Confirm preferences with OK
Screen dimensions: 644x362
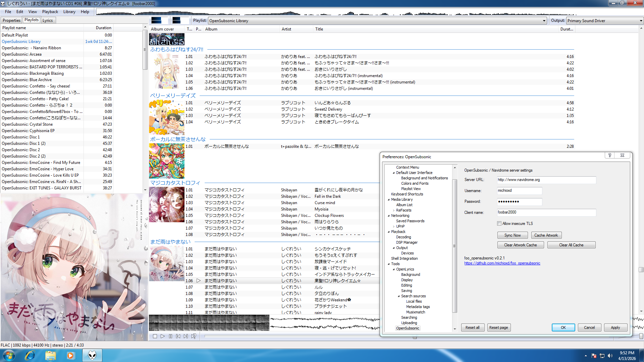click(x=563, y=327)
